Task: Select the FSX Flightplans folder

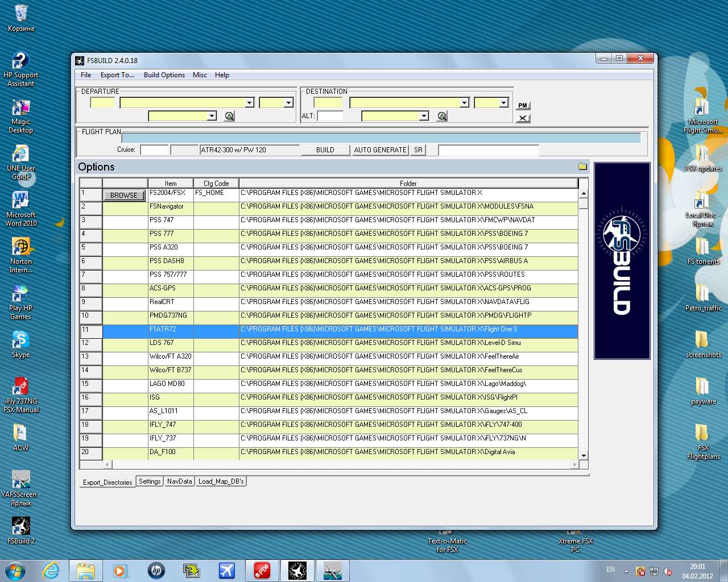Action: [x=704, y=443]
